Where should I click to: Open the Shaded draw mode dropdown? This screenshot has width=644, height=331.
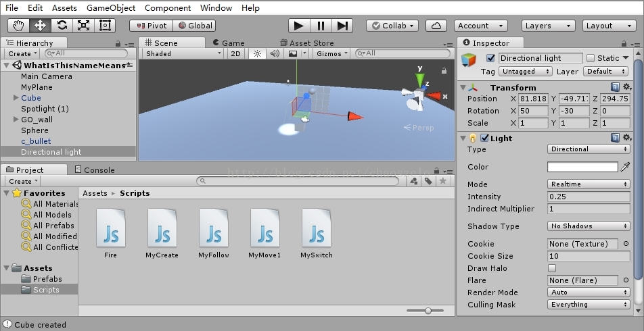click(x=183, y=54)
